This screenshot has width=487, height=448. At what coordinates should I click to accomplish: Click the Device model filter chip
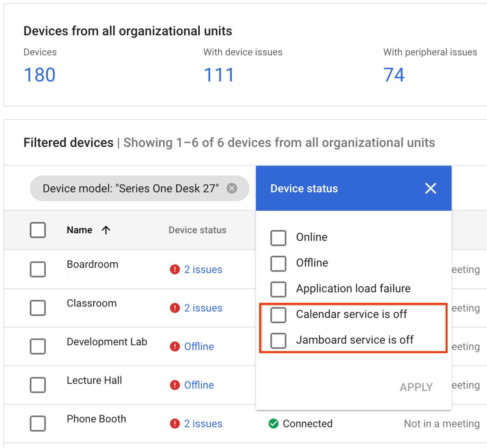pyautogui.click(x=130, y=188)
